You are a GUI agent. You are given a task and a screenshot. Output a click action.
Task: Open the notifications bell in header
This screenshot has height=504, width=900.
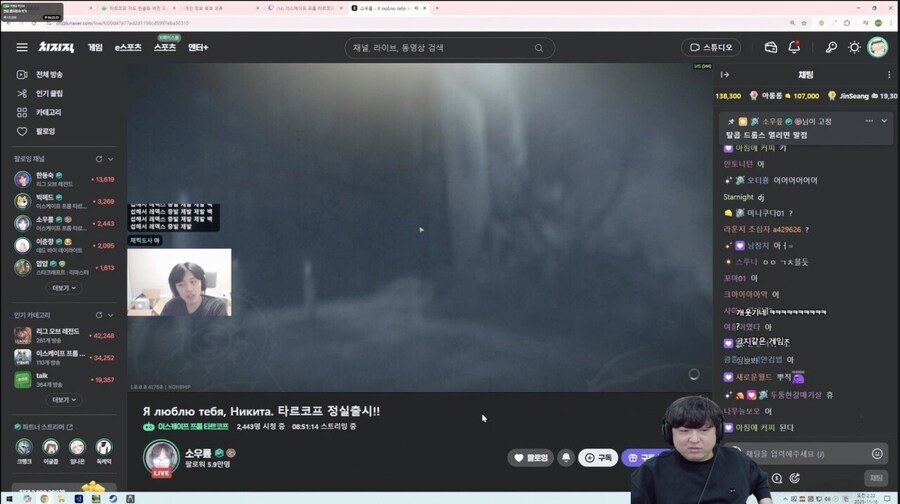click(794, 47)
